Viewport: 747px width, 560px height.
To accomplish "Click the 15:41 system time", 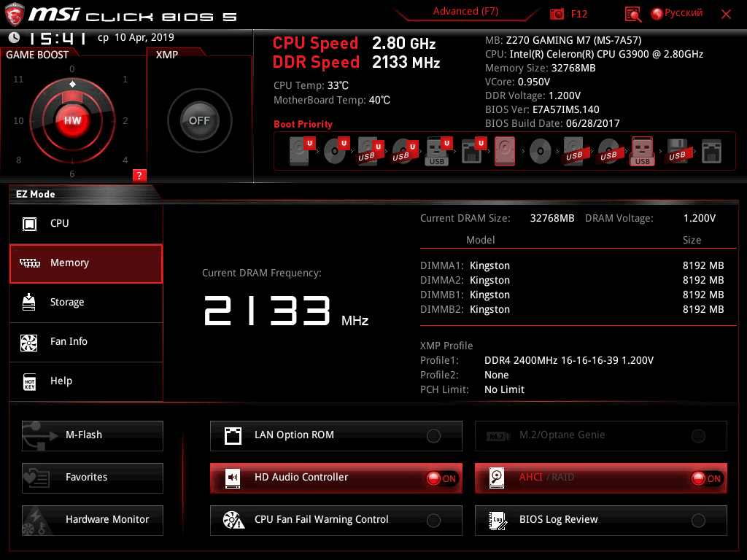I will [x=57, y=38].
